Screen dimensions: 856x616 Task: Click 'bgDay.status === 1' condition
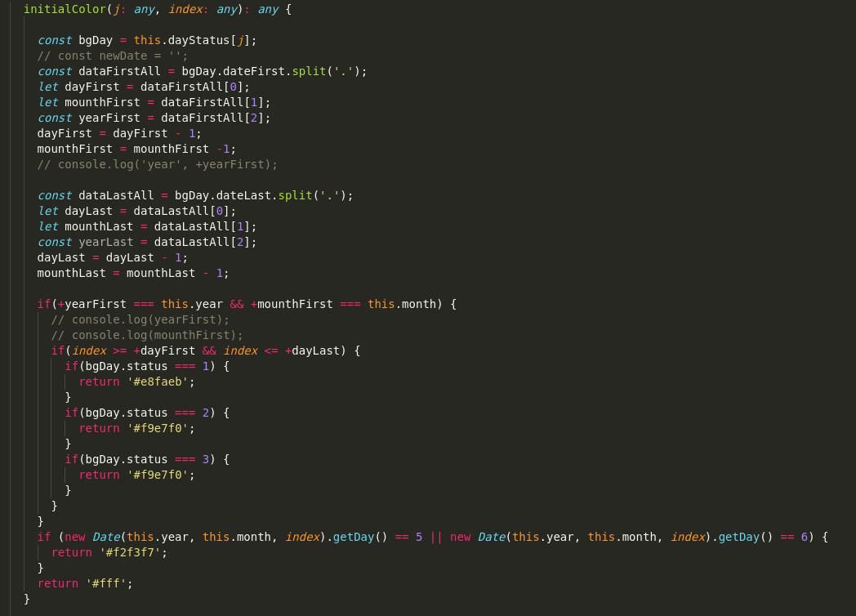[x=147, y=367]
